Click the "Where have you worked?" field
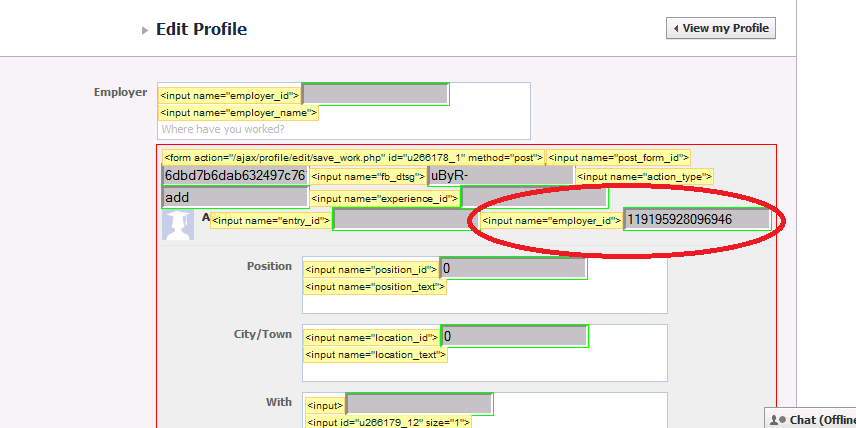 pos(344,130)
